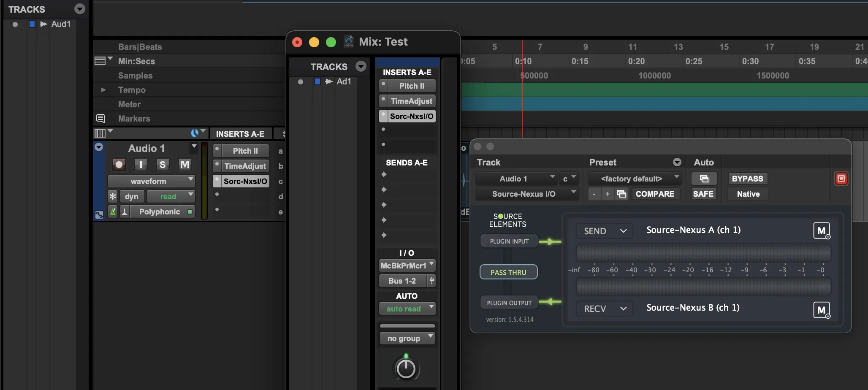Toggle green real-time processing indicator on Polyphonic
This screenshot has width=868, height=390.
click(190, 211)
